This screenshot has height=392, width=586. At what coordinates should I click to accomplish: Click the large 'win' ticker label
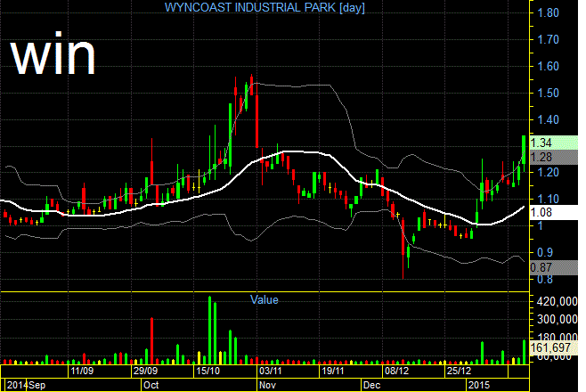point(53,55)
